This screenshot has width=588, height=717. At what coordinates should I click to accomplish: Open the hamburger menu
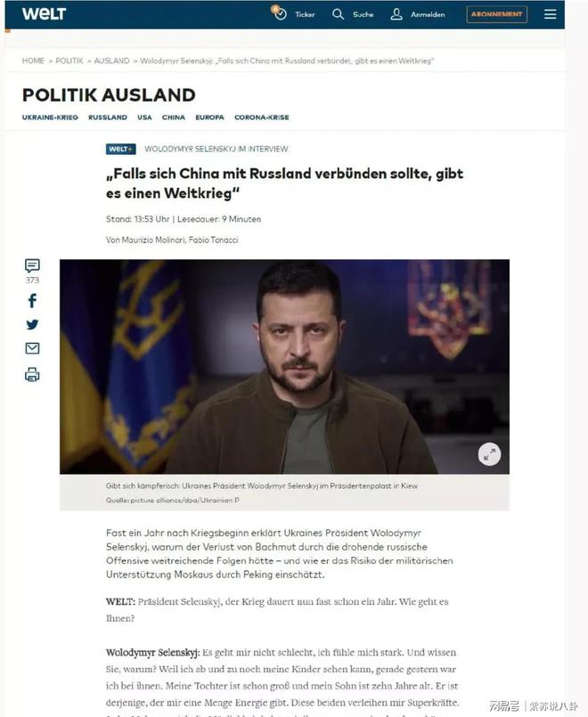550,14
